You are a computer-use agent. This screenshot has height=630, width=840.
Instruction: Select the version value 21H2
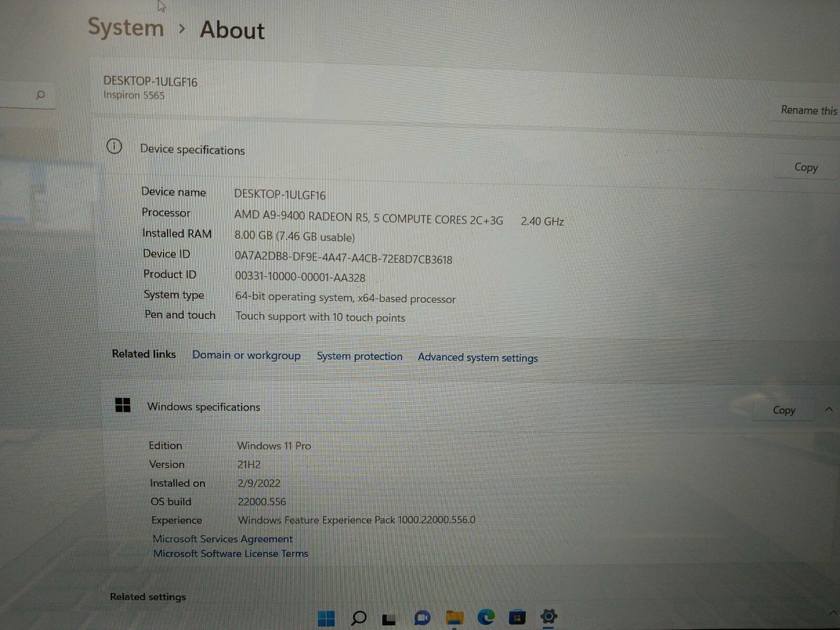tap(249, 465)
